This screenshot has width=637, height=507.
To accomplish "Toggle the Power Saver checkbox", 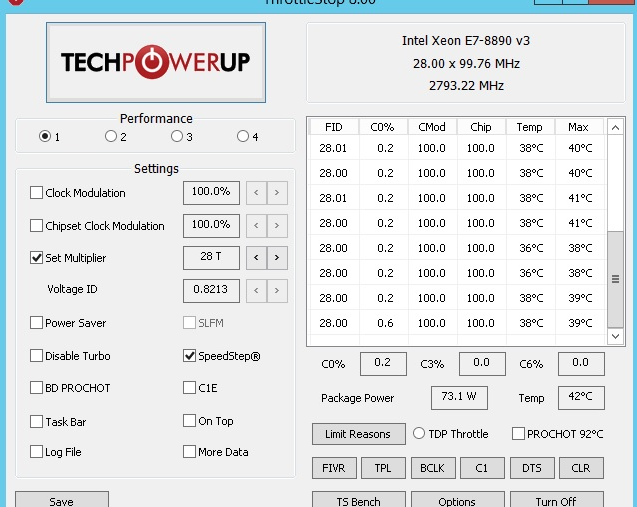I will point(36,323).
